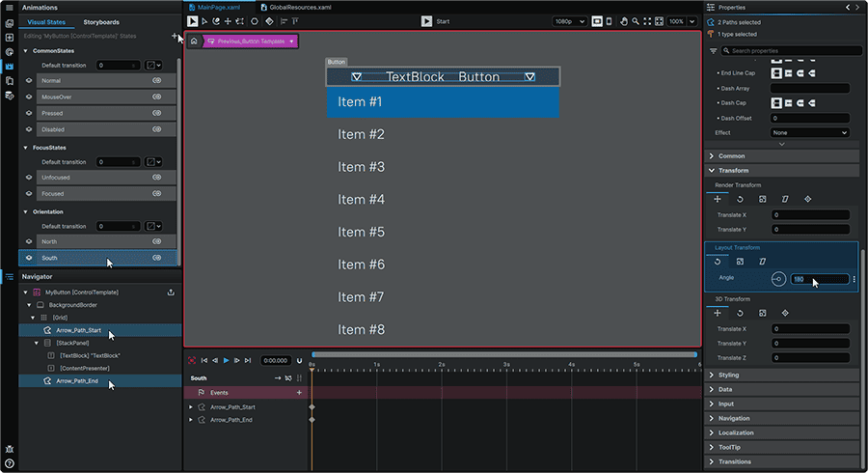Click the Layout Transform Angle field
The height and width of the screenshot is (473, 868).
(x=819, y=279)
